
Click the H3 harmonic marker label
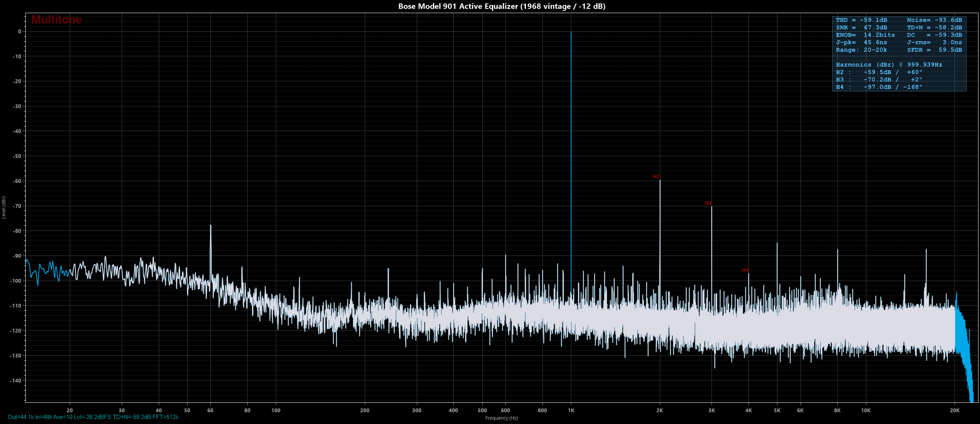[x=708, y=203]
